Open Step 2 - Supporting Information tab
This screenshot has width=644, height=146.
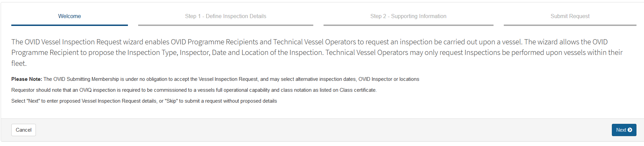pyautogui.click(x=408, y=16)
